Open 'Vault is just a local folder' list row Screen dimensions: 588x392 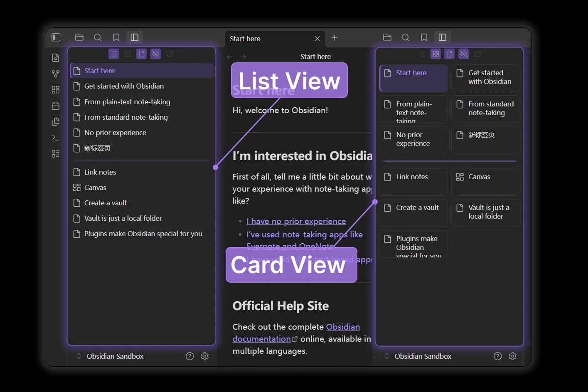pyautogui.click(x=142, y=218)
